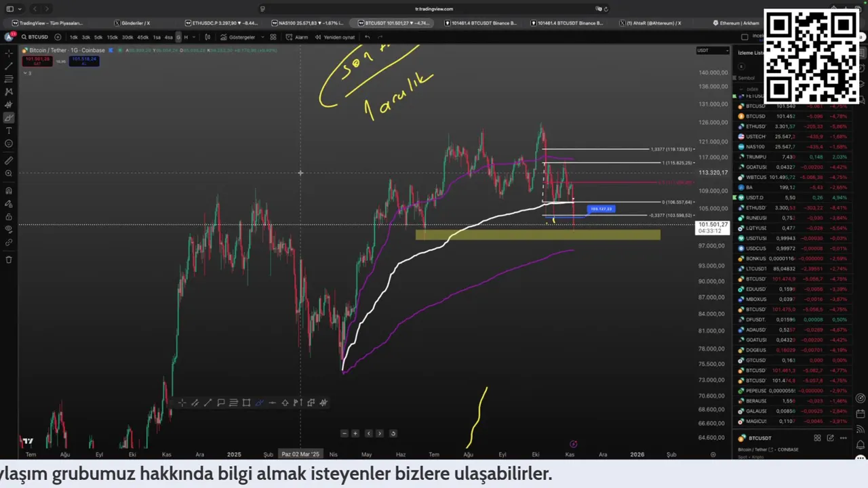Open chart layout grid icon in BTCUSDT panel
Viewport: 868px width, 488px height.
817,438
